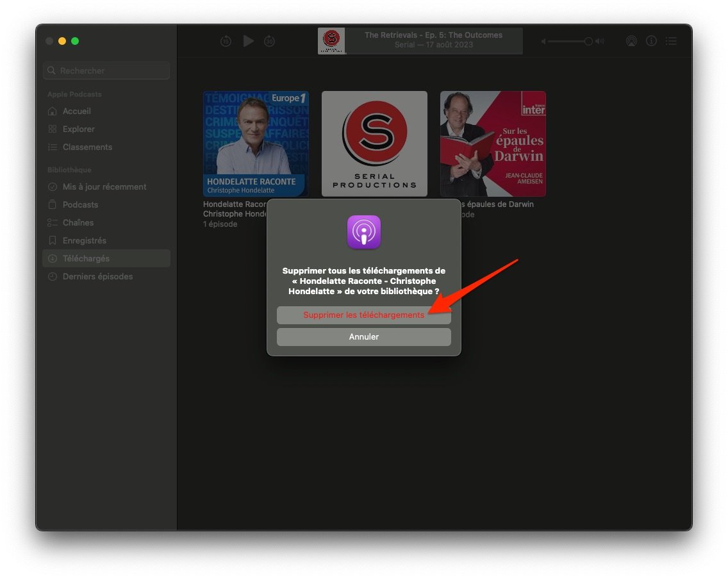Minimize the Podcasts window

[x=62, y=41]
